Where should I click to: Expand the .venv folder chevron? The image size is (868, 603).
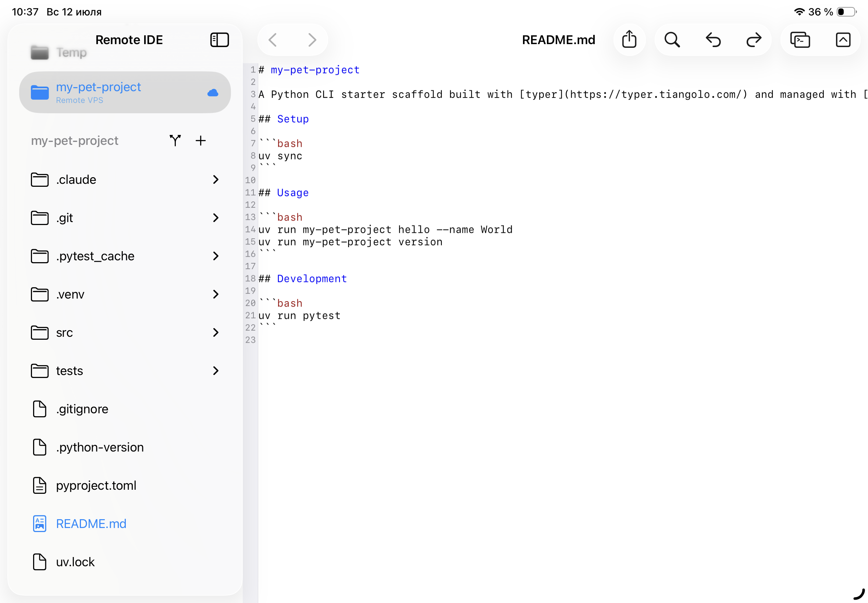[x=216, y=294]
